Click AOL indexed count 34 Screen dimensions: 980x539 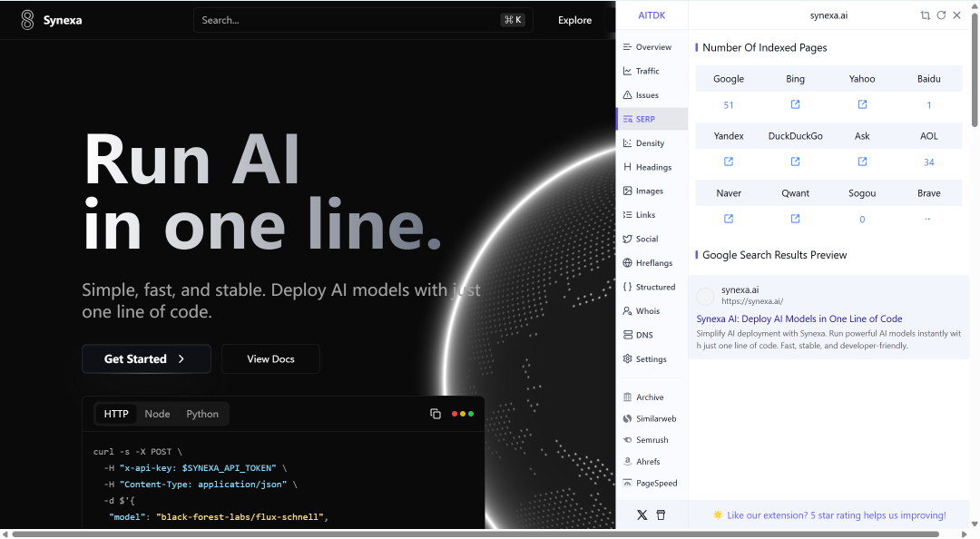(929, 162)
